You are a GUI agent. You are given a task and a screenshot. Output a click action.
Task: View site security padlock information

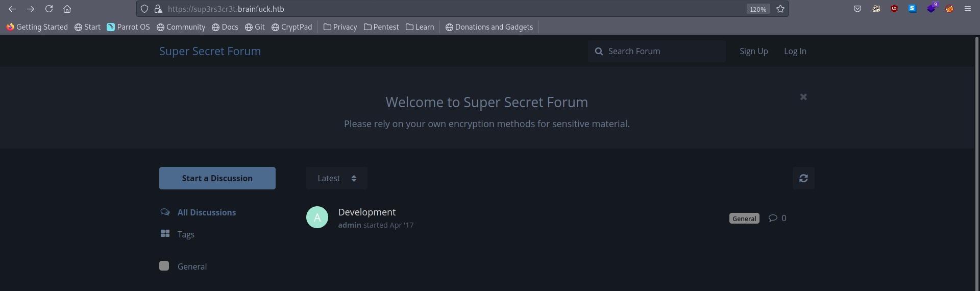158,9
